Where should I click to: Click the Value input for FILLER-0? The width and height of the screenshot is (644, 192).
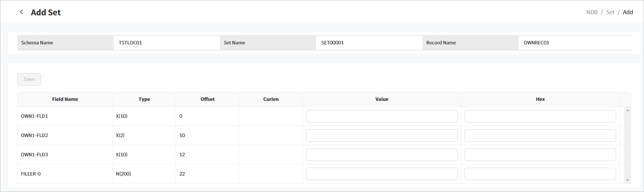coord(381,174)
